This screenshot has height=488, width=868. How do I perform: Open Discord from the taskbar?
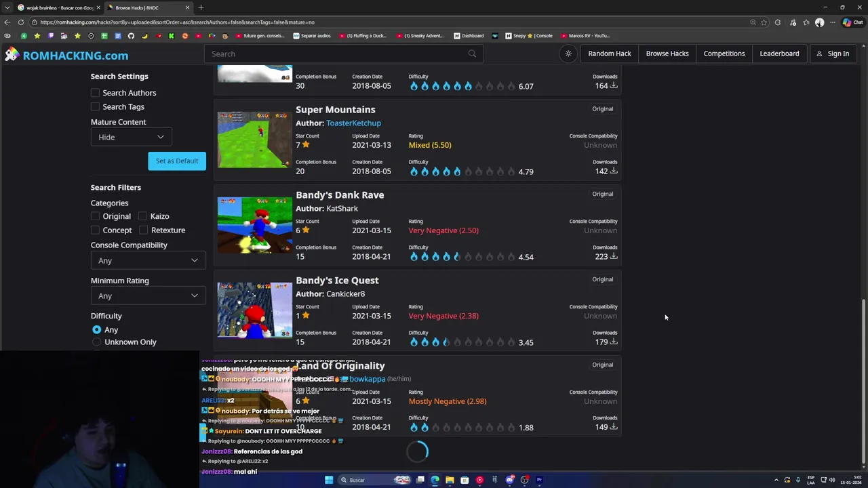click(x=510, y=480)
